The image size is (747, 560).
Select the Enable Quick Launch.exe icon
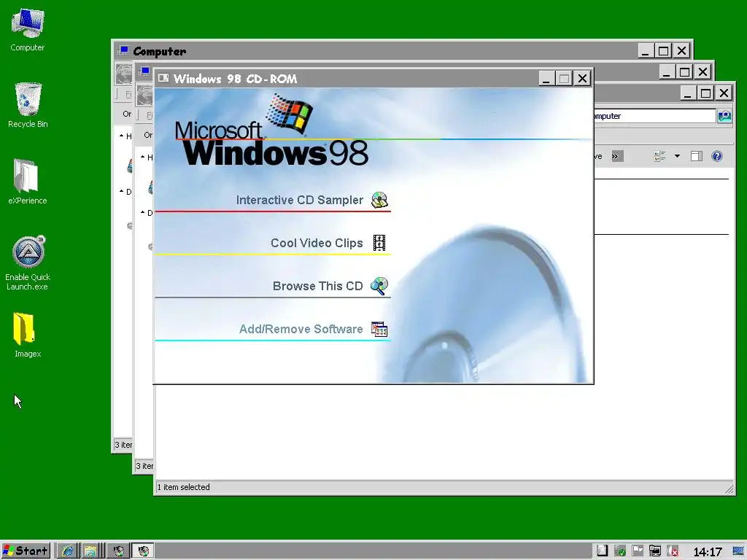28,262
